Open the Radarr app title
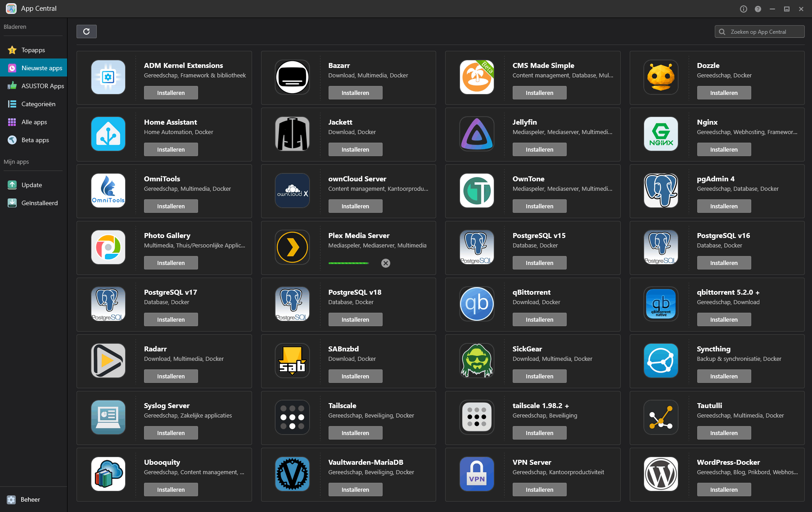 (x=155, y=349)
